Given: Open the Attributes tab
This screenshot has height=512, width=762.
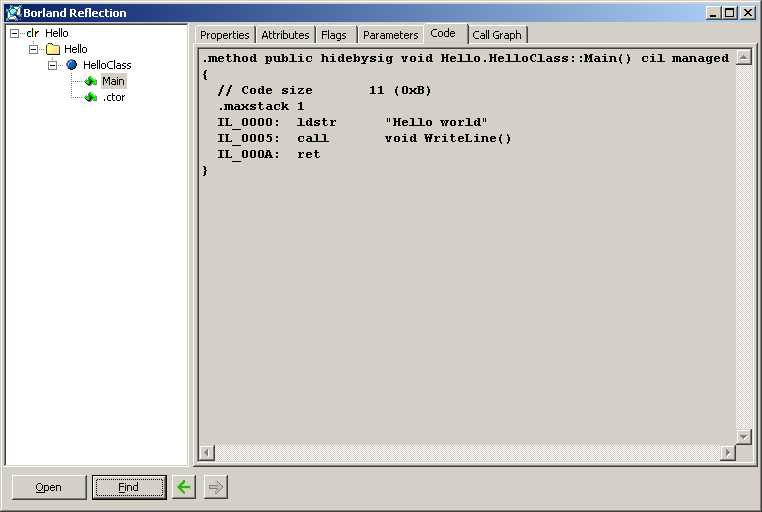Looking at the screenshot, I should click(285, 35).
